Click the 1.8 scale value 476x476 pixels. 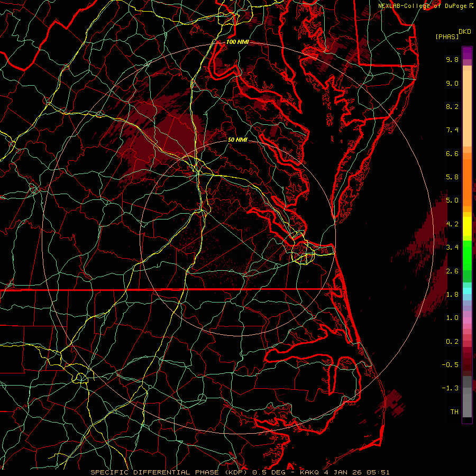[452, 295]
